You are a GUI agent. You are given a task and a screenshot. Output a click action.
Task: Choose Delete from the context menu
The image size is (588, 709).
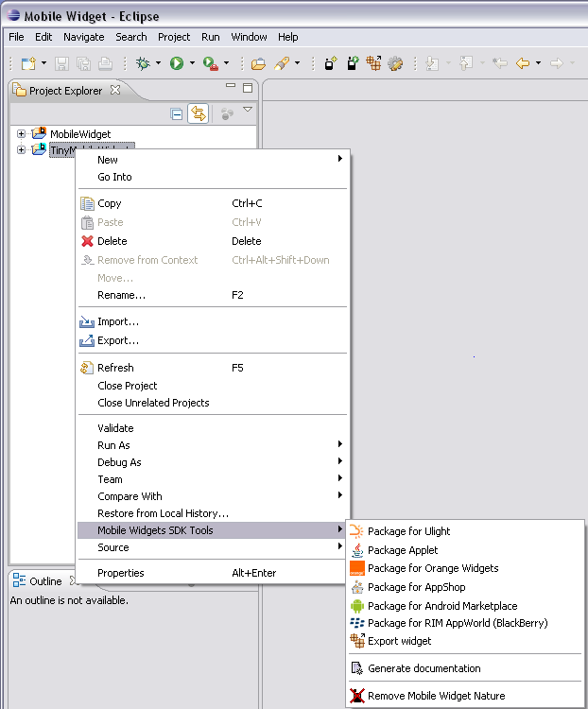tap(213, 241)
